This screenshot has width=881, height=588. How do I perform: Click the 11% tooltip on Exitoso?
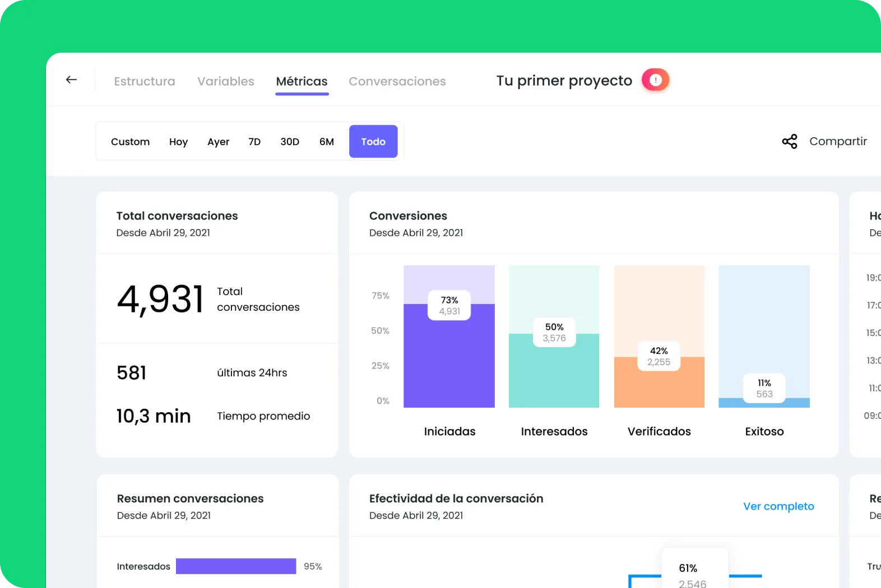pyautogui.click(x=764, y=388)
